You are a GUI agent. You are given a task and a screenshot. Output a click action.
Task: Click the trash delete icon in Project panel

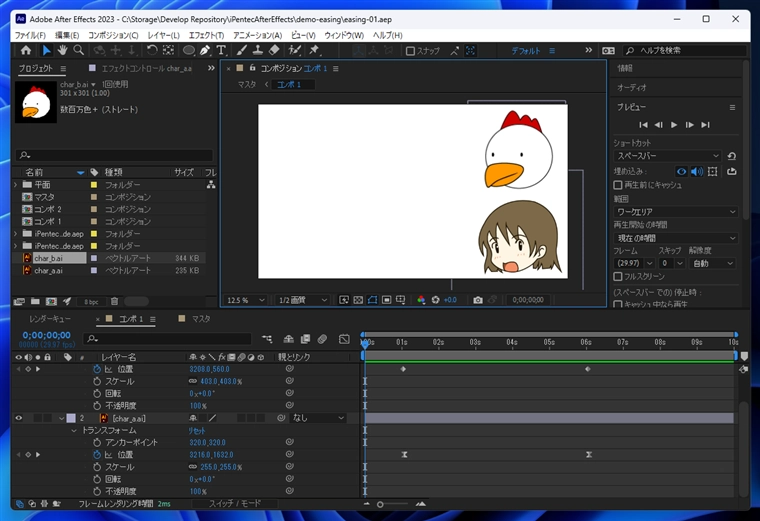[x=114, y=301]
